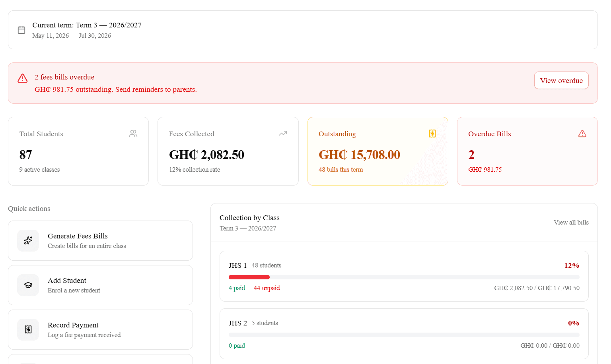Click the warning triangle in overdue alert banner
Viewport: 611px width, 364px height.
[23, 78]
